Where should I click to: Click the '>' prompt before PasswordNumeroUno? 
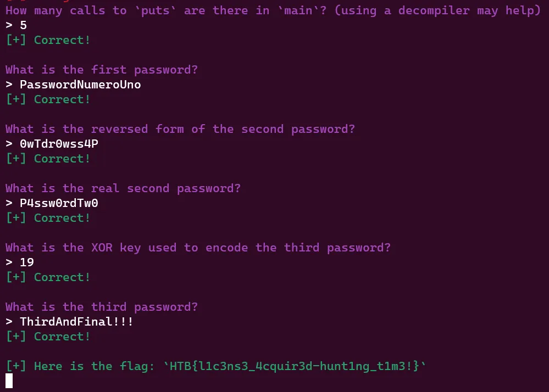pos(9,85)
